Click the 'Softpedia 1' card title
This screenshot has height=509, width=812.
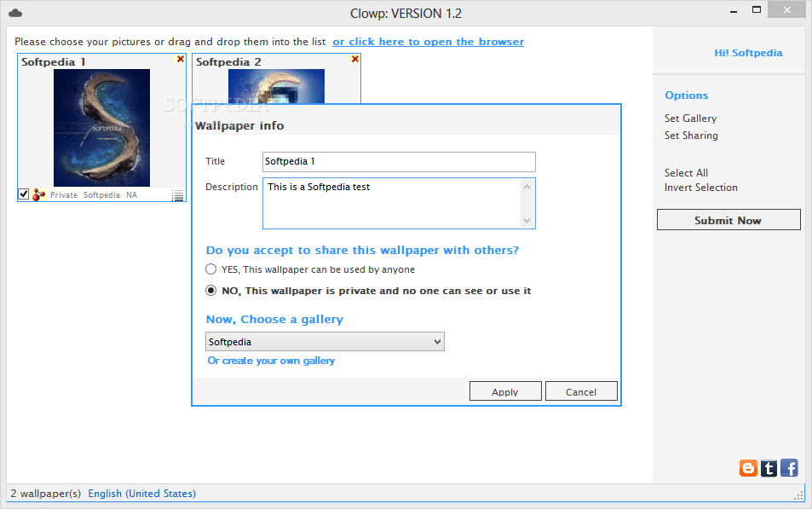(54, 61)
